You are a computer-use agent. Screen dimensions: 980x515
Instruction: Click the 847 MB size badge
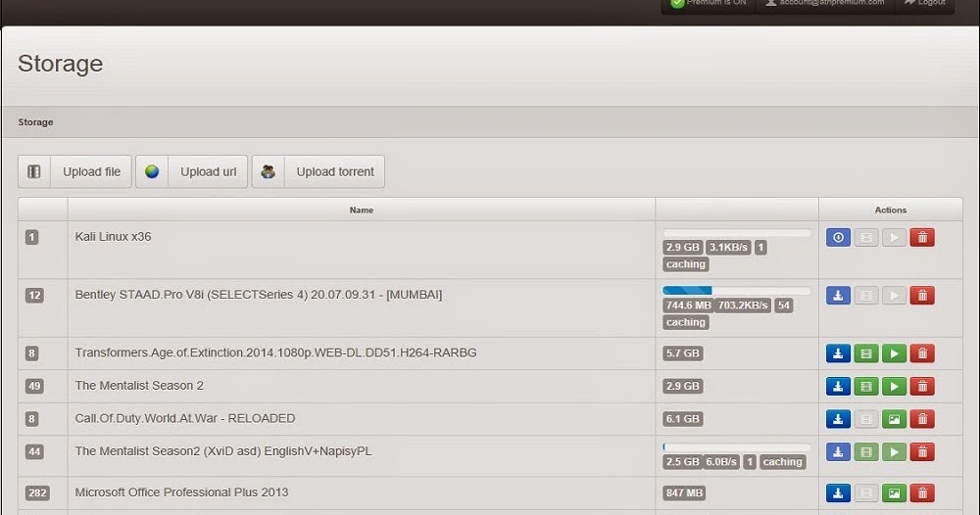point(684,493)
